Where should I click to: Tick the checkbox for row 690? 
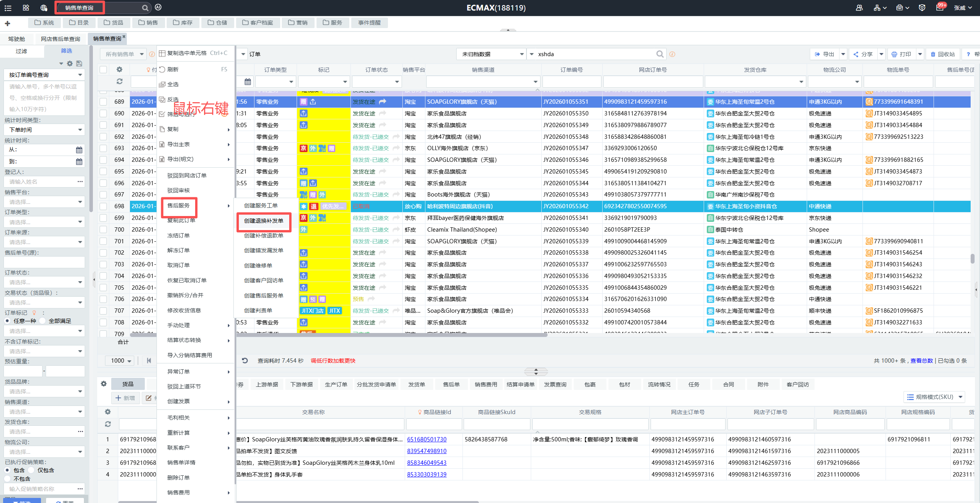tap(103, 113)
